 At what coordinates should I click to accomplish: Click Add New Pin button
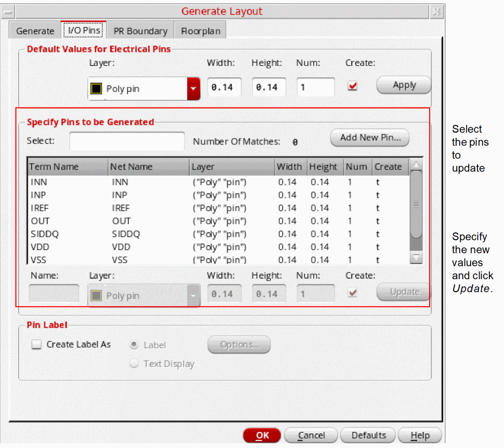[370, 138]
